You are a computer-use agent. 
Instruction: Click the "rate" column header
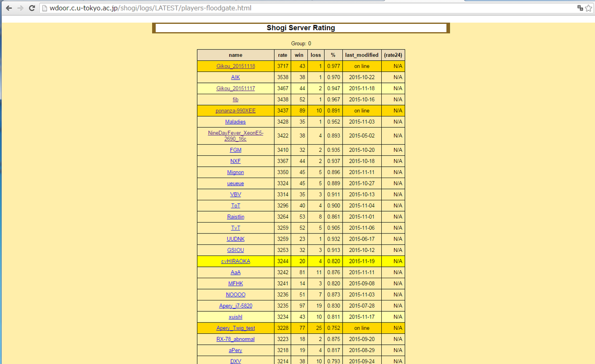point(283,55)
